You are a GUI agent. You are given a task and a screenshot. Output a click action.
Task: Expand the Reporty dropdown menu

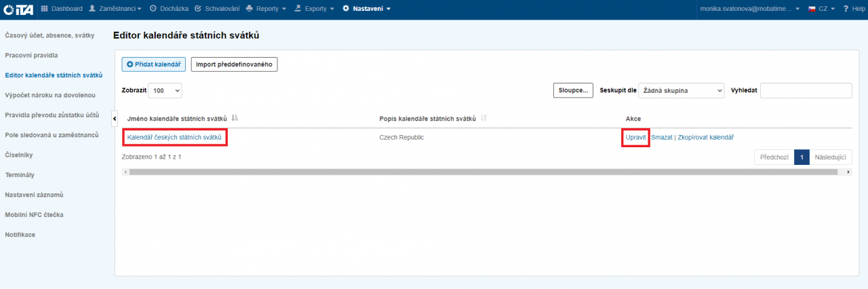pyautogui.click(x=266, y=9)
